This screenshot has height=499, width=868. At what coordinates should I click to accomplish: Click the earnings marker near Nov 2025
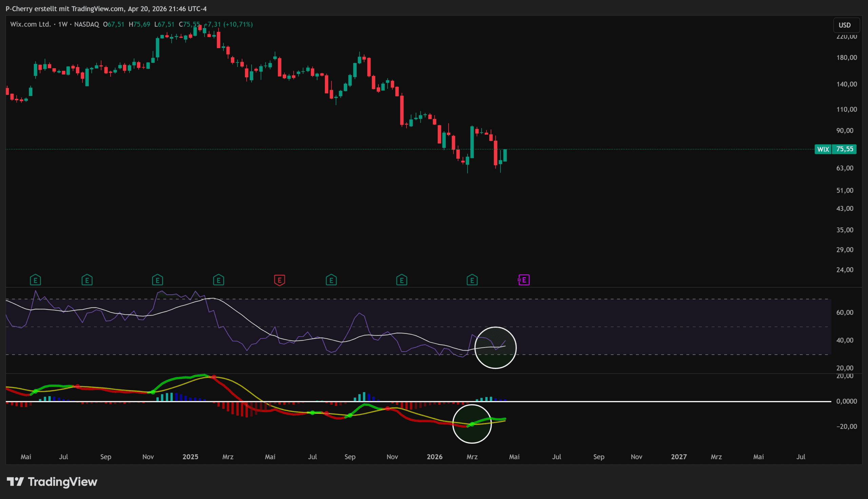click(x=401, y=280)
